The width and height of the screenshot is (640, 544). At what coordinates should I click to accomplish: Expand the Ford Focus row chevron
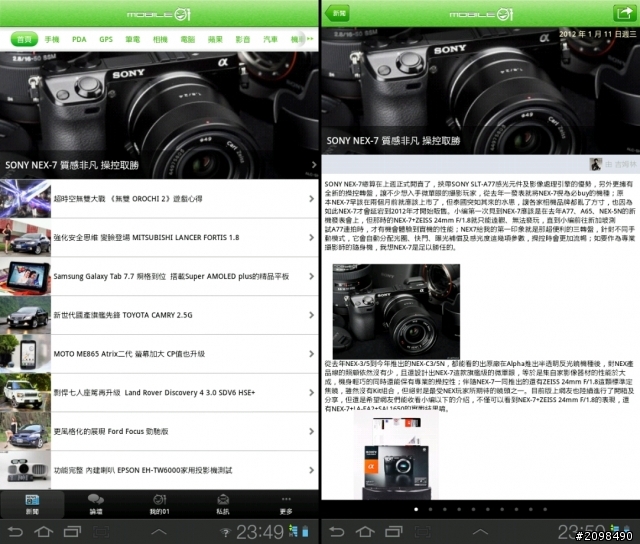point(311,431)
